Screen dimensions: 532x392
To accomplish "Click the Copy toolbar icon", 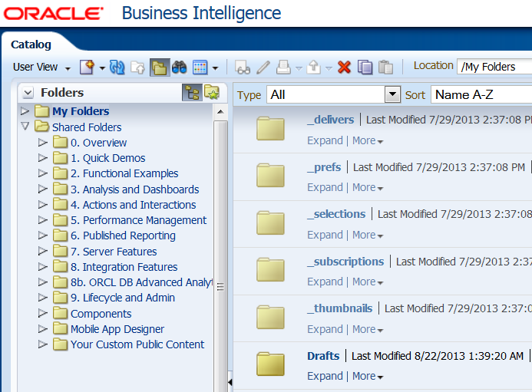I will [365, 68].
